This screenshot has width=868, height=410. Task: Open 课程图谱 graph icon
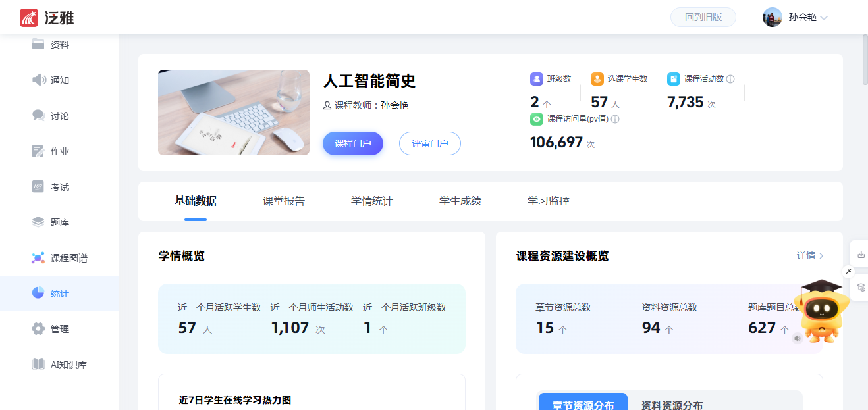[38, 258]
